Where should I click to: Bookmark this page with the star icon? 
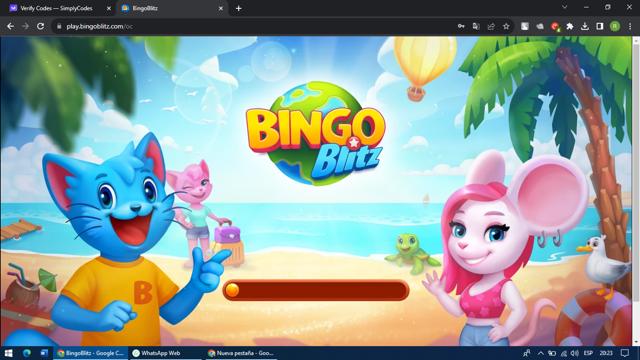[506, 26]
